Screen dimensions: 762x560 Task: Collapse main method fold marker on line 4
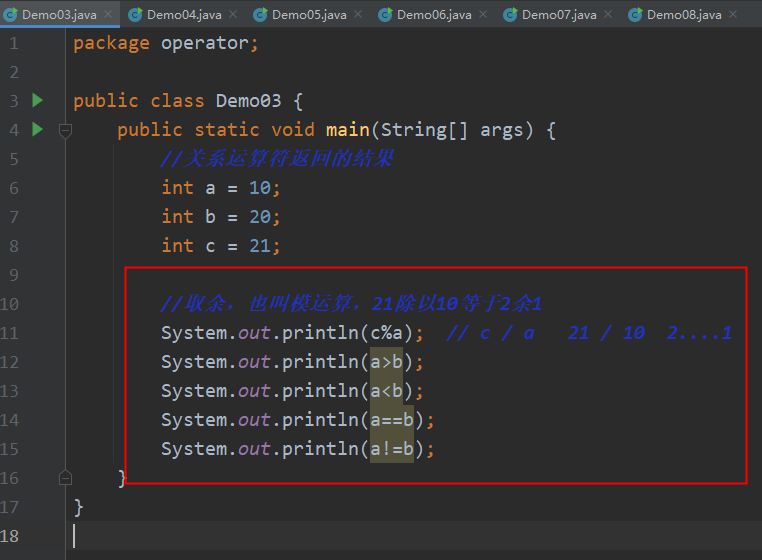pyautogui.click(x=65, y=130)
